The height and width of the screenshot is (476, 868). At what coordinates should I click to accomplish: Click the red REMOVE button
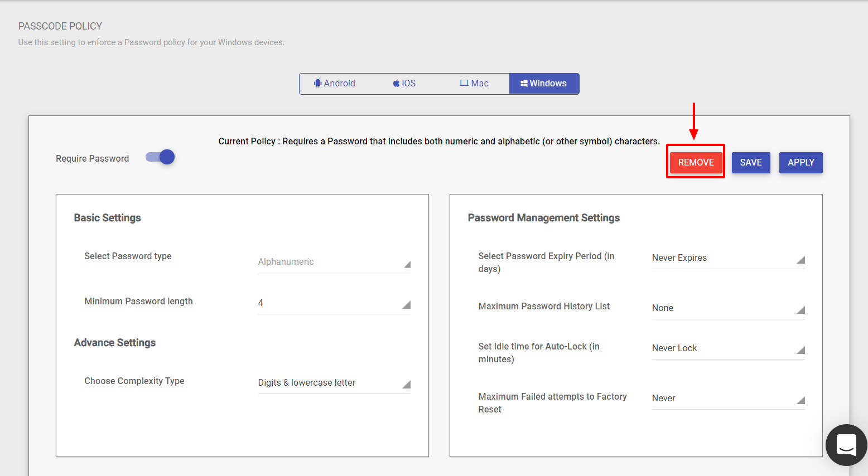coord(696,163)
